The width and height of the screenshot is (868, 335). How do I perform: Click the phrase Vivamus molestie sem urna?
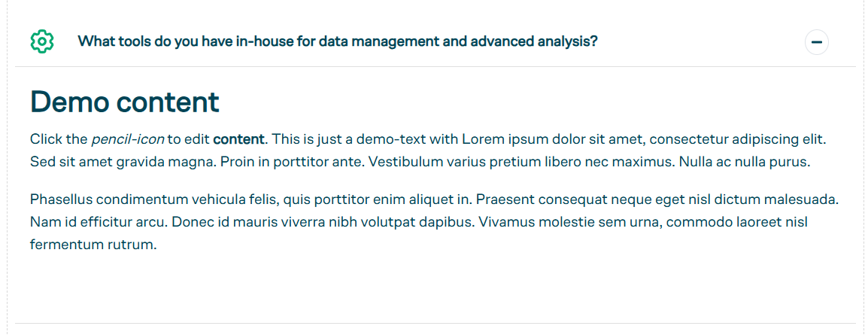tap(571, 222)
